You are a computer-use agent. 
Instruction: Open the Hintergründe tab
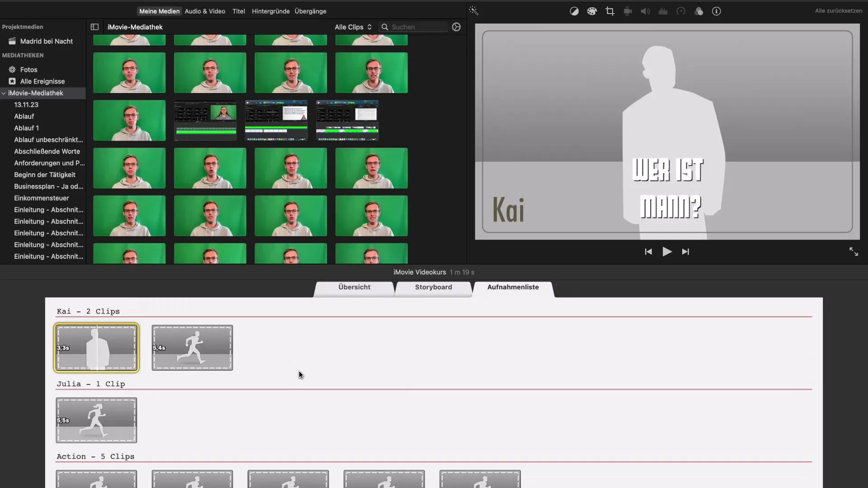coord(271,11)
